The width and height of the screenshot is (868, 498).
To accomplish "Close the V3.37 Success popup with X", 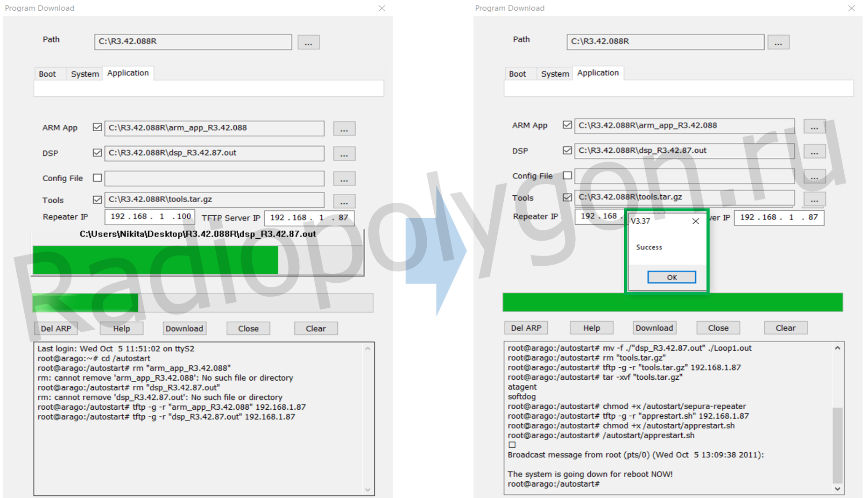I will 695,221.
